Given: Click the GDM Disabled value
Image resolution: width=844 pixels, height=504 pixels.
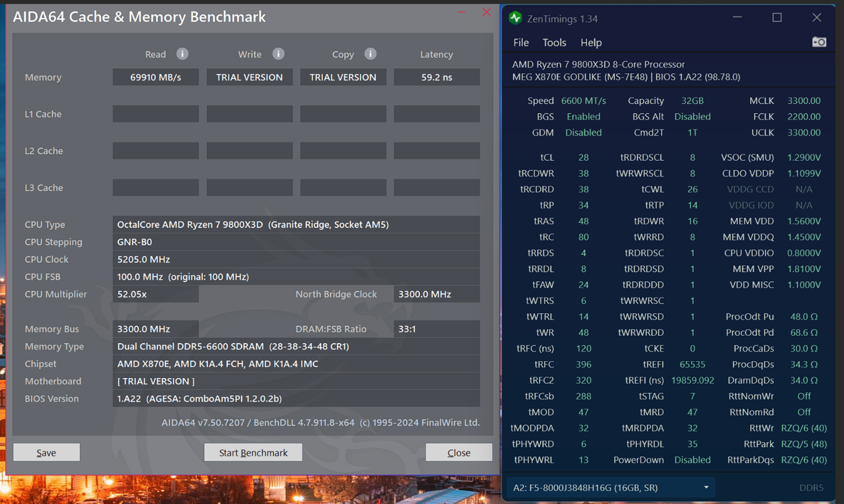Looking at the screenshot, I should coord(583,132).
